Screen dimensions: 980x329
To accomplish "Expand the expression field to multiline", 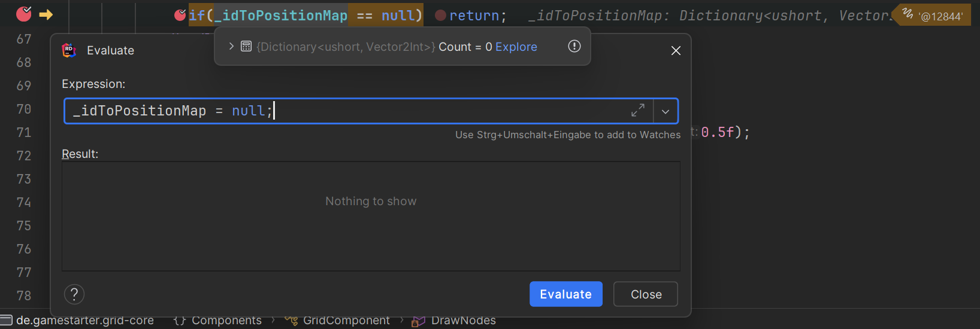I will point(637,111).
